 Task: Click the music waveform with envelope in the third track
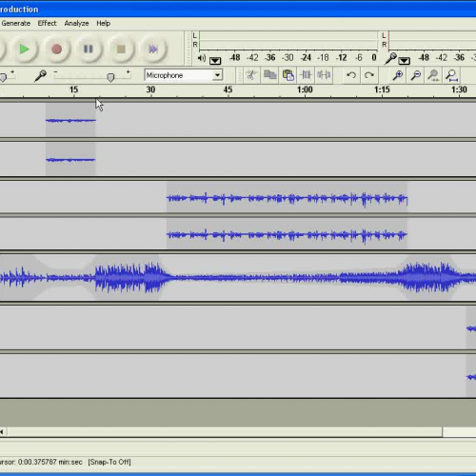click(238, 278)
